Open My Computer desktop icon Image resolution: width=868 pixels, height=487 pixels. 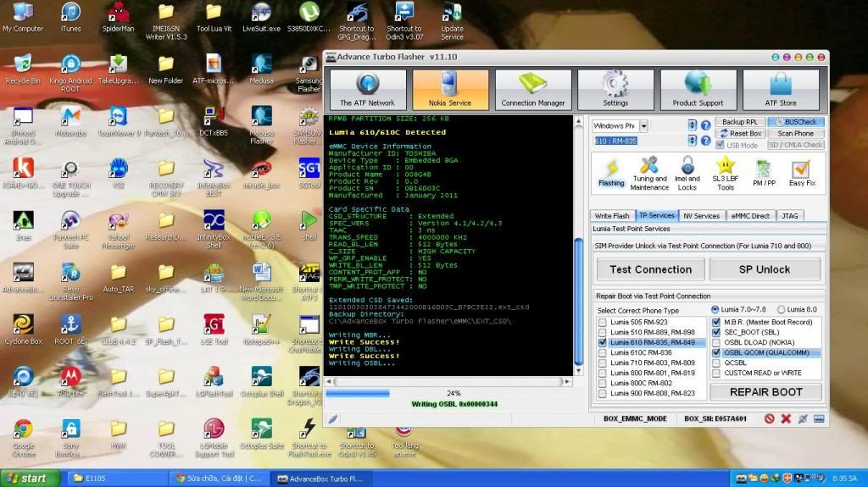[x=23, y=18]
